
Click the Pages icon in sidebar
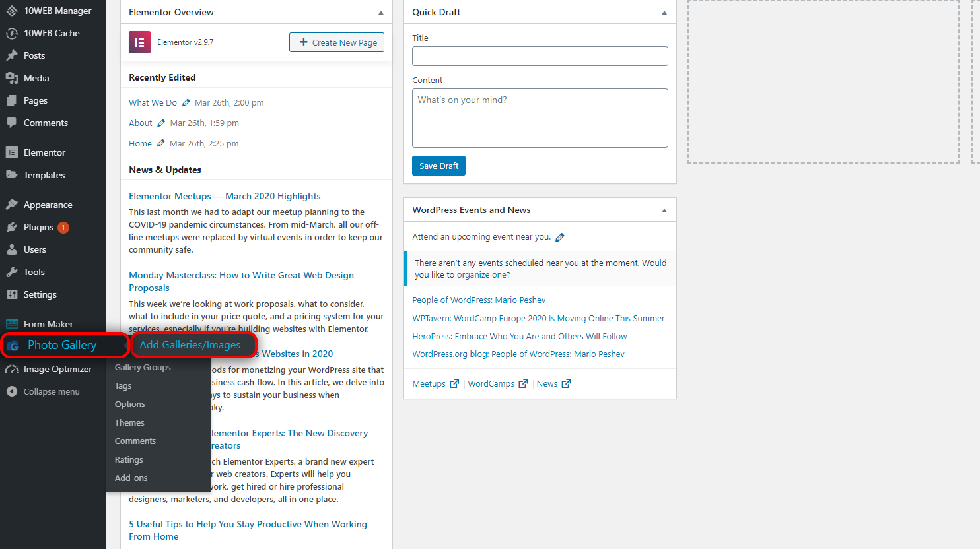(x=12, y=100)
